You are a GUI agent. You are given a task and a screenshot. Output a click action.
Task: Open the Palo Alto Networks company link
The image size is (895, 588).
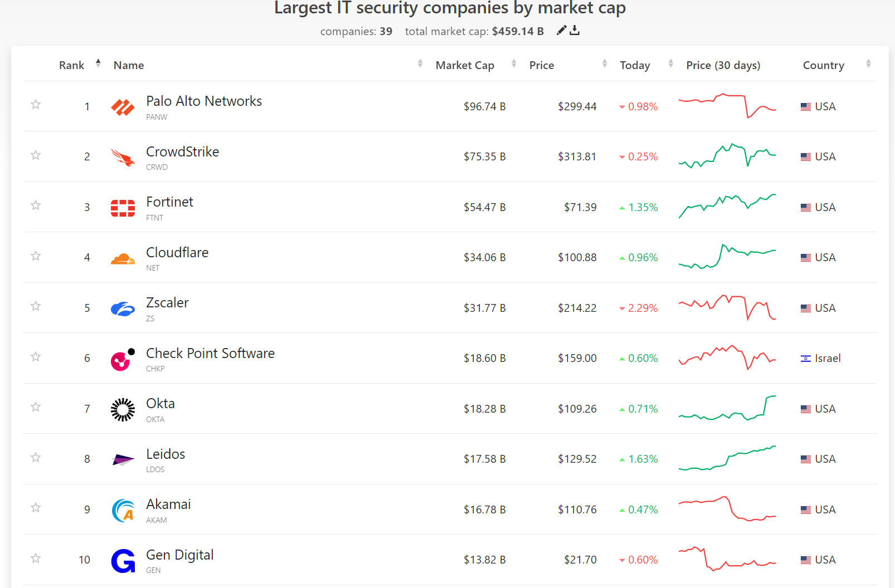point(204,101)
